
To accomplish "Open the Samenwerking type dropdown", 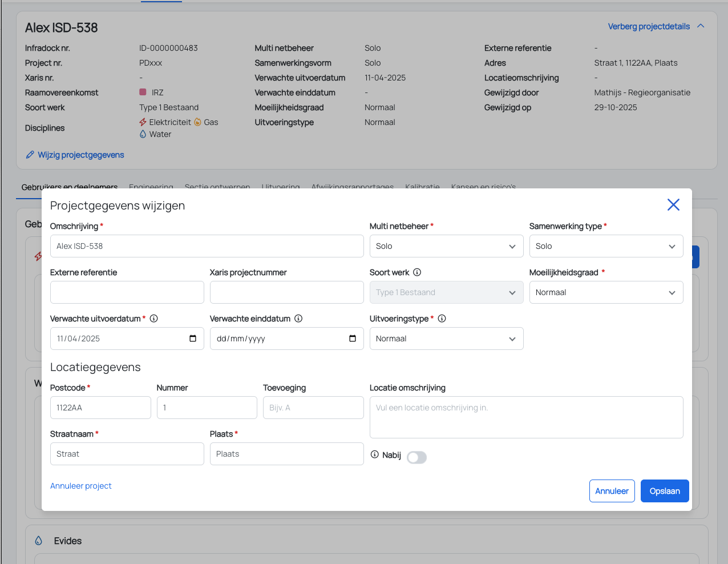I will click(x=606, y=246).
